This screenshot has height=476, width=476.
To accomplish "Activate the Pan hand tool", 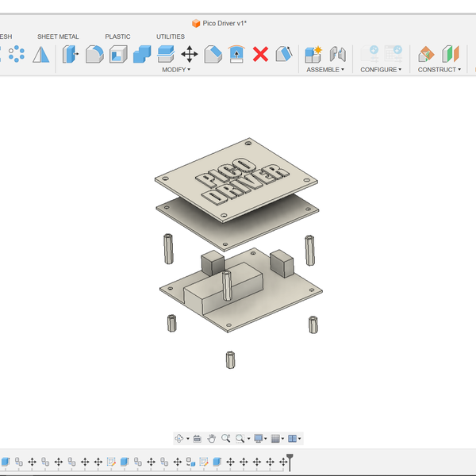I will (x=212, y=438).
